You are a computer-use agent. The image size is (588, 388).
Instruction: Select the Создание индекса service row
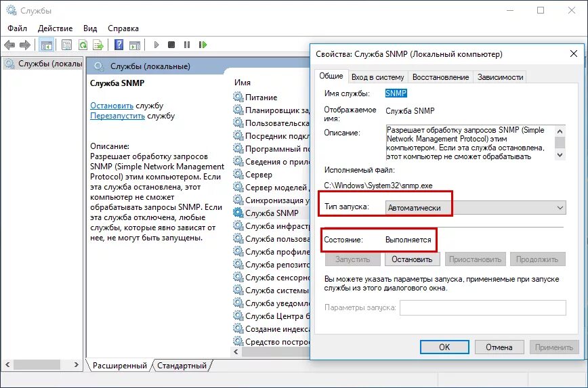(271, 329)
